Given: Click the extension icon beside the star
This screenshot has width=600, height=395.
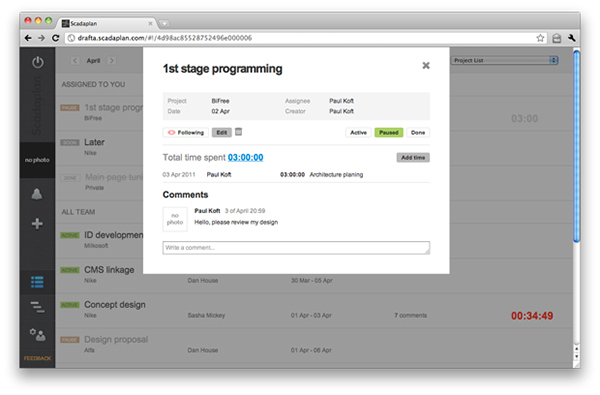Looking at the screenshot, I should pyautogui.click(x=557, y=38).
